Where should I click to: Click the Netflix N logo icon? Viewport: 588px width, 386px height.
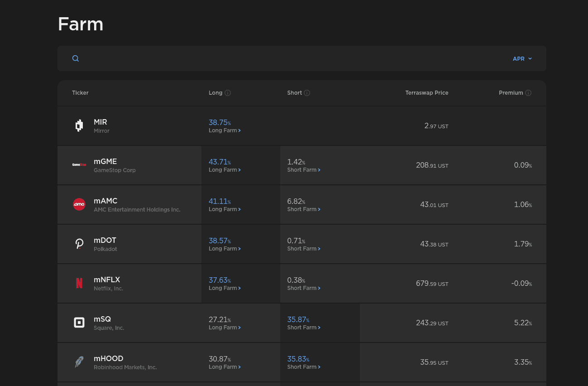pyautogui.click(x=79, y=283)
